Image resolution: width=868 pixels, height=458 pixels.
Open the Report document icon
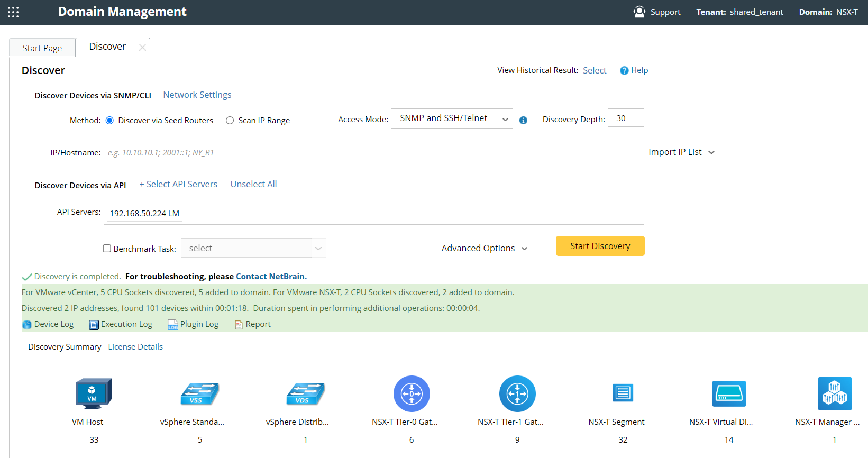[x=239, y=325]
